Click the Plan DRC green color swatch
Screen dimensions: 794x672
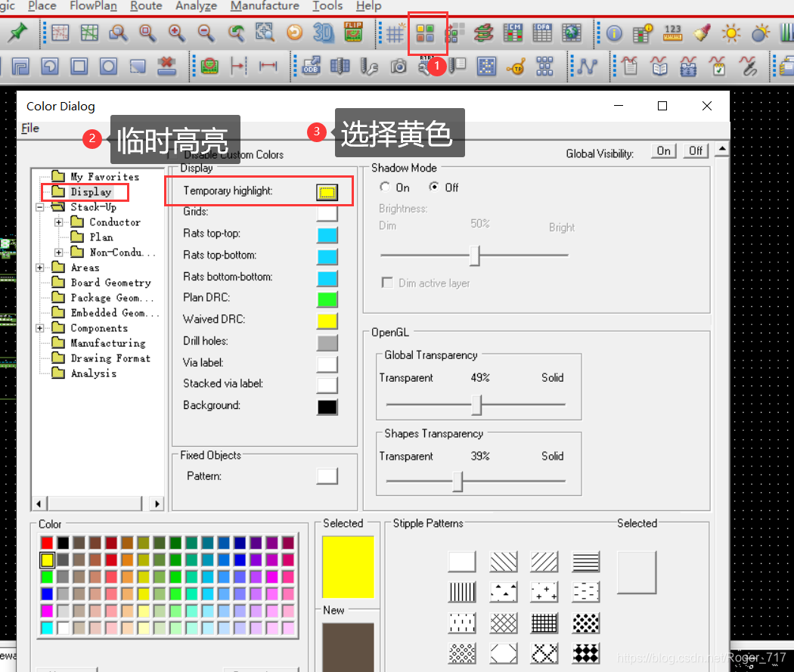pyautogui.click(x=327, y=299)
